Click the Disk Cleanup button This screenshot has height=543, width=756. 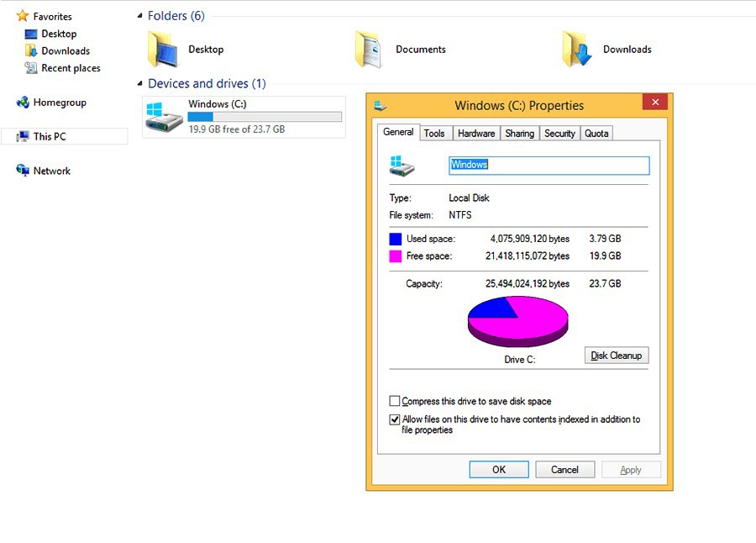coord(616,356)
